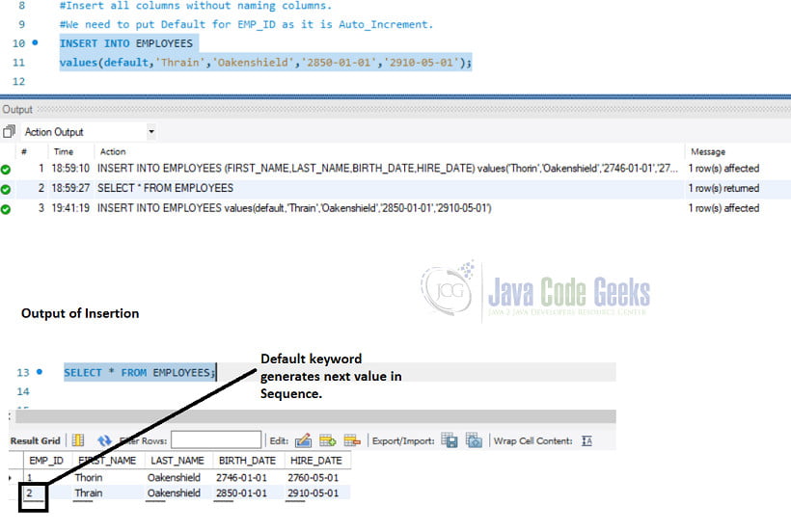
Task: Click the delete selected rows icon
Action: (x=352, y=440)
